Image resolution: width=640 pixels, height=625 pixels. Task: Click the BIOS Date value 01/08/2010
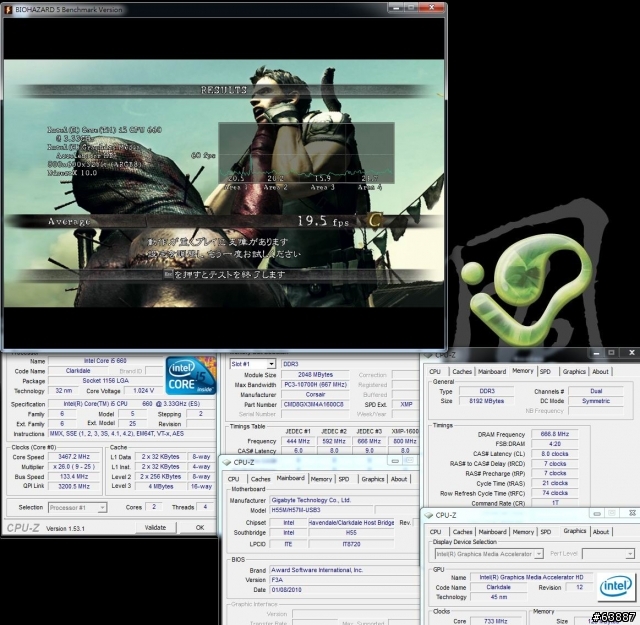(x=343, y=589)
